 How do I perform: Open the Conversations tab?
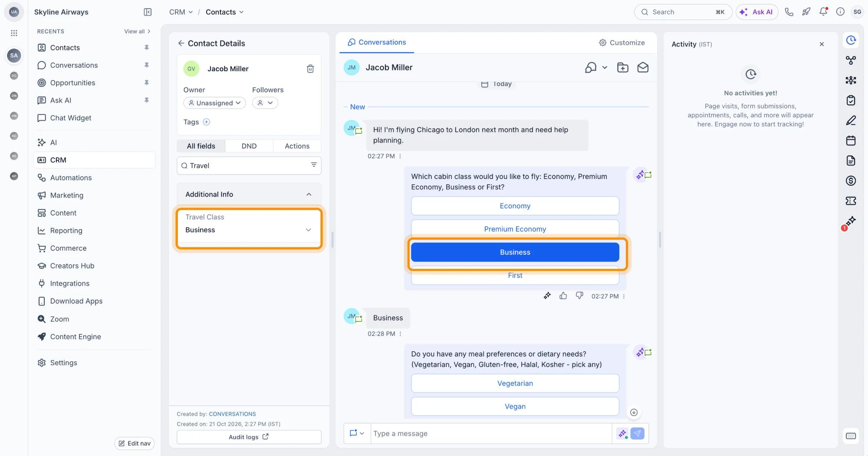pos(377,42)
